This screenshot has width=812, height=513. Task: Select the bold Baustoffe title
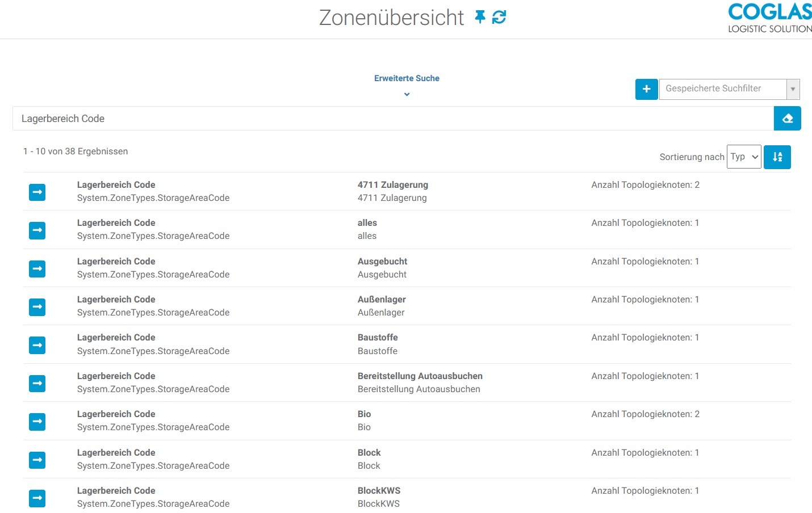coord(378,338)
